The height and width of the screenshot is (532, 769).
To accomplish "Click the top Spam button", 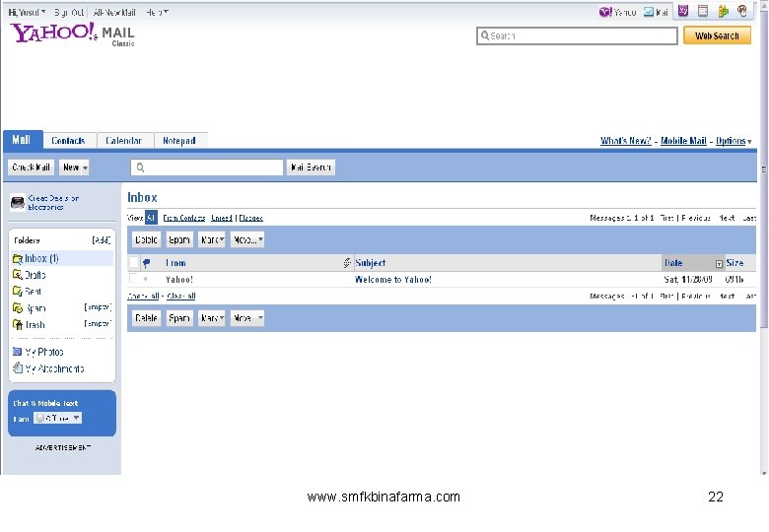I will (179, 239).
